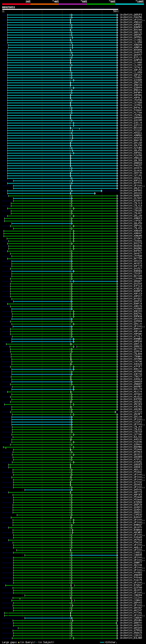This screenshot has height=644, width=146.
Task: Click UniRef100_B3TLY1 label
Action: point(131,58)
